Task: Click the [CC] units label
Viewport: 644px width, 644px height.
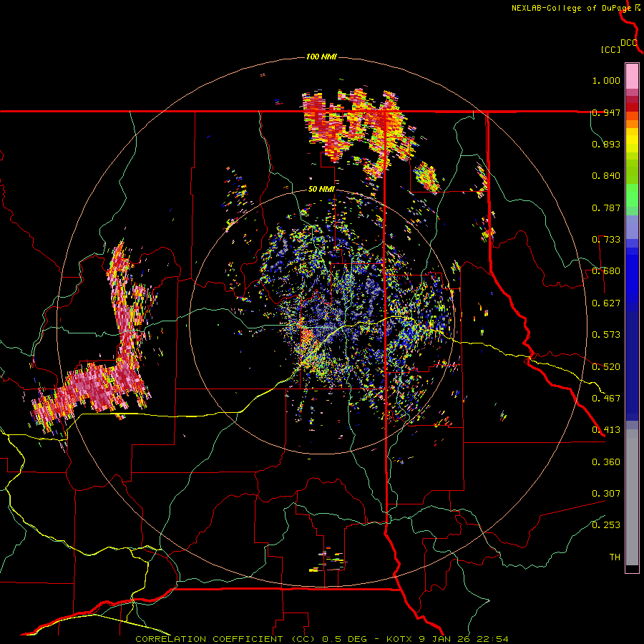Action: point(610,49)
